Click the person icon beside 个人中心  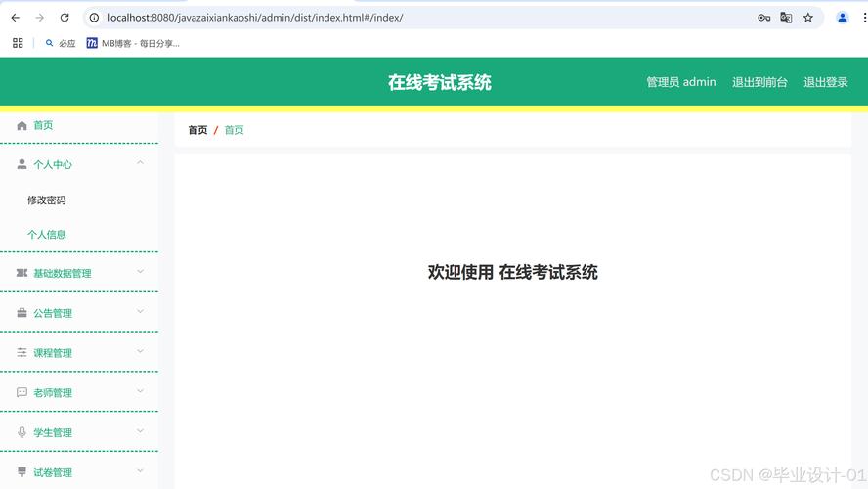point(22,164)
